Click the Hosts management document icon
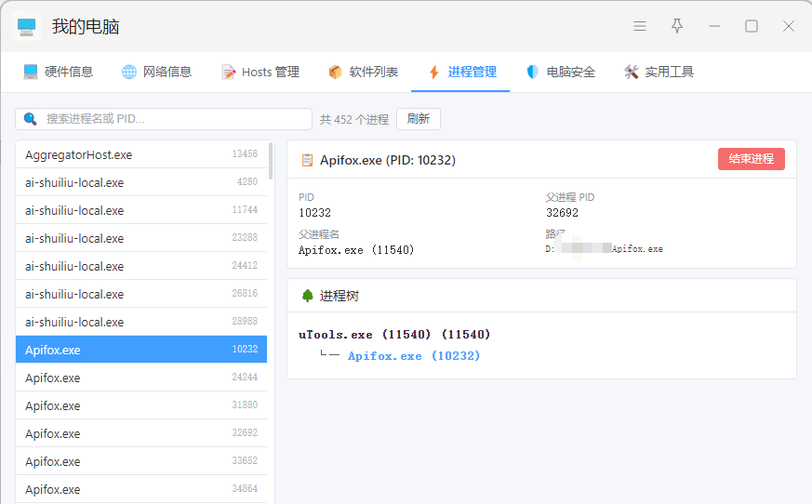The height and width of the screenshot is (504, 812). click(228, 72)
